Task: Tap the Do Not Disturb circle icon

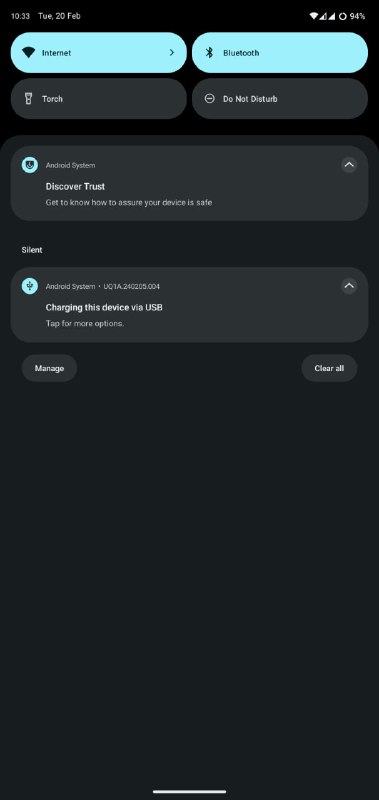Action: [209, 98]
